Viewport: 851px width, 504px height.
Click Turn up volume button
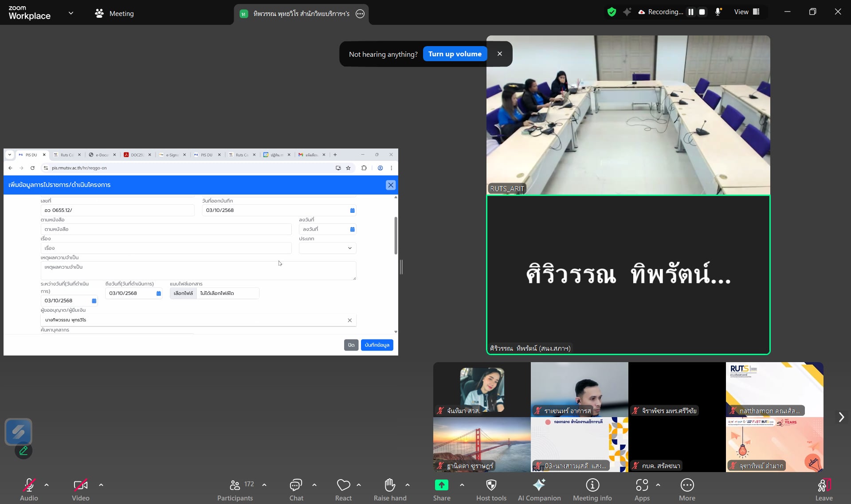pos(455,54)
